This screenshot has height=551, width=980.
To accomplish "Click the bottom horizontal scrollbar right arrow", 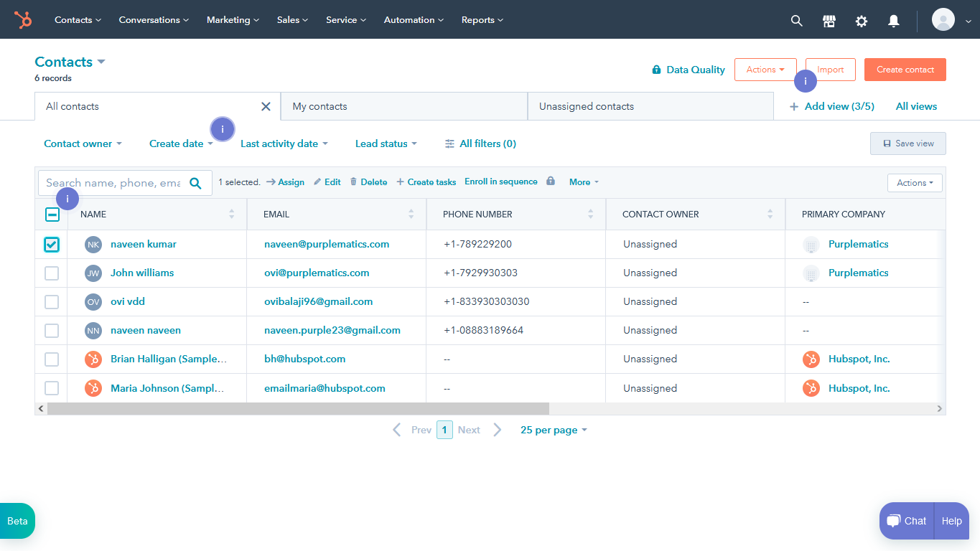I will click(x=939, y=408).
